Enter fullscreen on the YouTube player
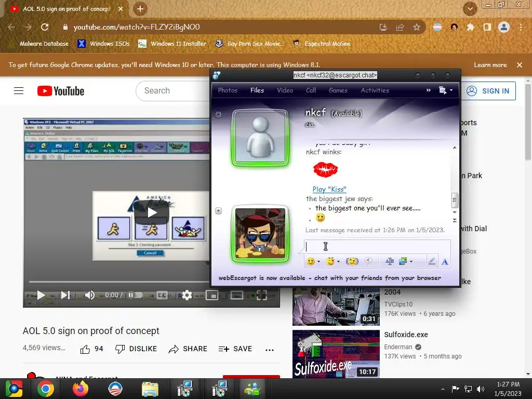The image size is (532, 399). [x=262, y=295]
